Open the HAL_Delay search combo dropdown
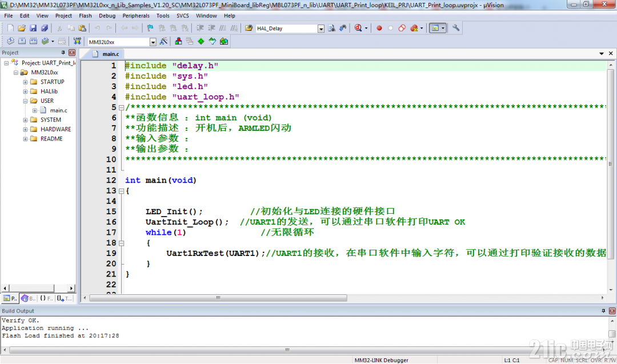This screenshot has width=617, height=364. pyautogui.click(x=321, y=29)
